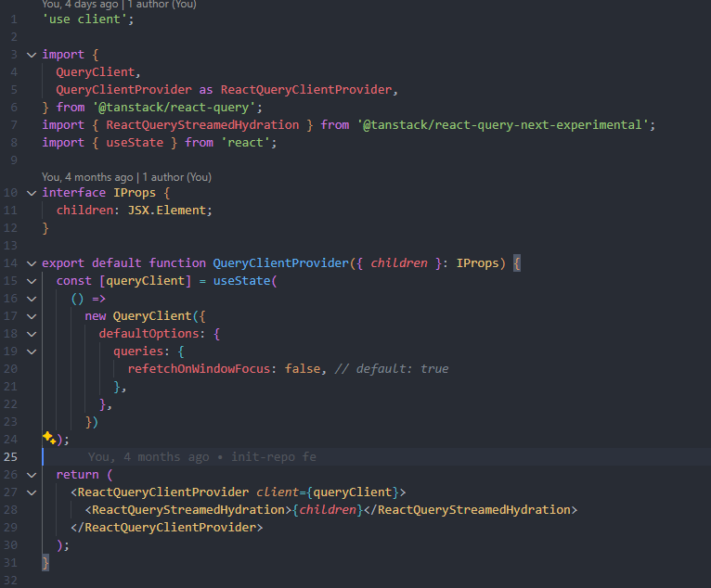This screenshot has height=588, width=711.
Task: Click the JSX.Element type on line 11
Action: [x=166, y=211]
